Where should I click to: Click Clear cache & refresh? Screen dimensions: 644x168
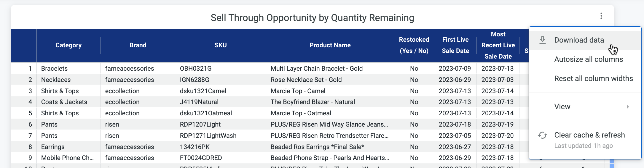coord(585,140)
